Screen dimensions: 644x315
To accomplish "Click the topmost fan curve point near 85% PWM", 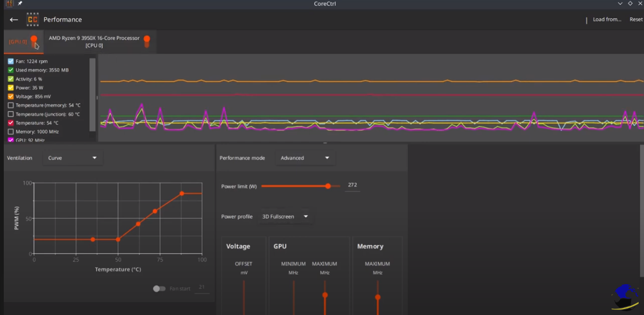I will [x=182, y=193].
